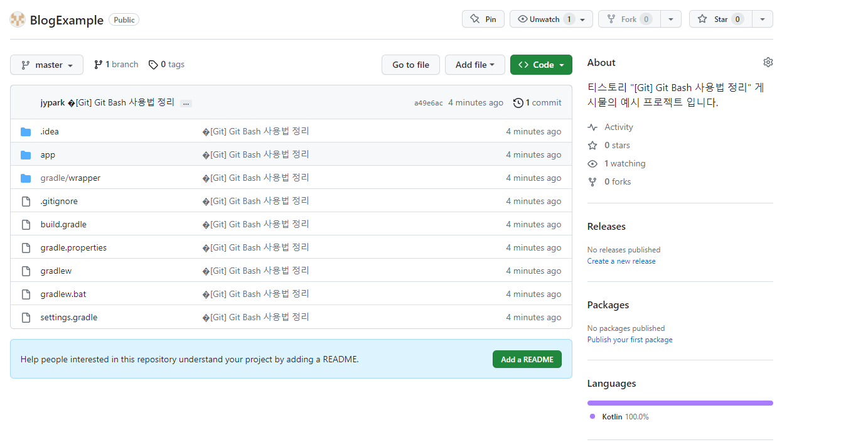Click the BlogExample repository avatar icon
This screenshot has width=868, height=442.
tap(18, 19)
